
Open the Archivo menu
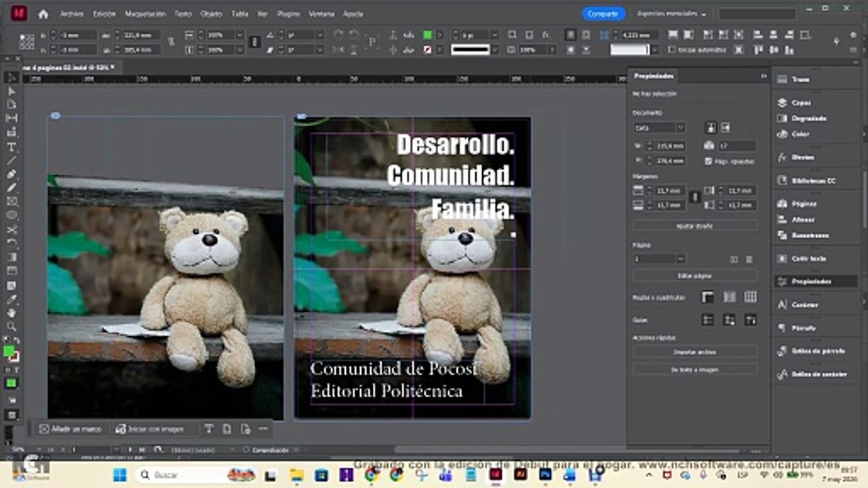(72, 14)
